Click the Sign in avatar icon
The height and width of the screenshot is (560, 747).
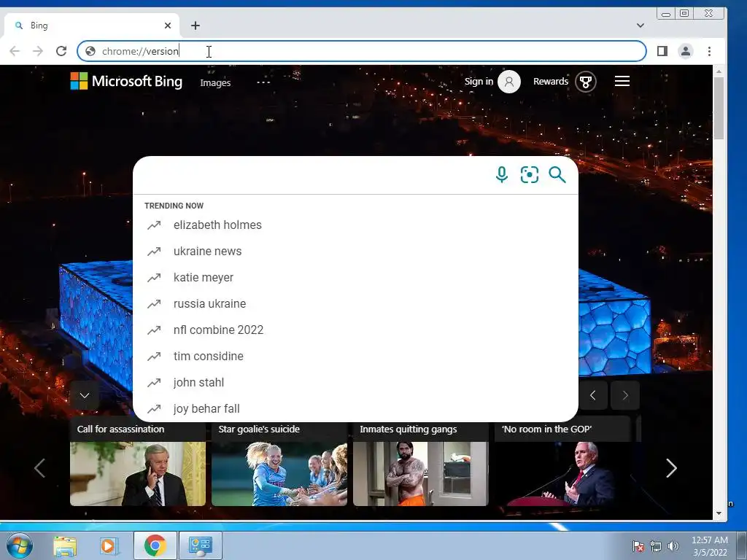509,82
